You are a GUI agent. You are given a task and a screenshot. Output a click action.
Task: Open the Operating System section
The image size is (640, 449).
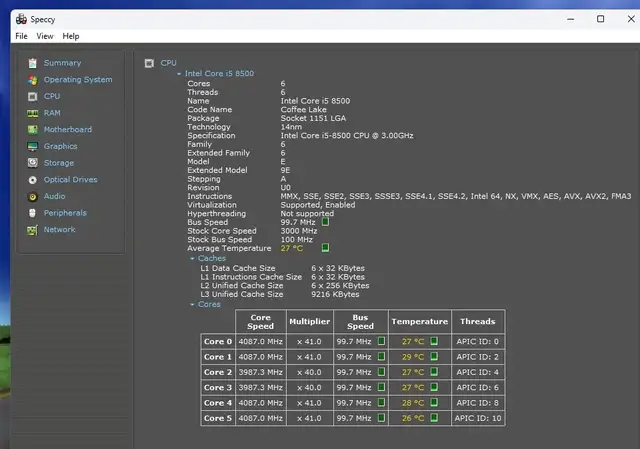[78, 80]
